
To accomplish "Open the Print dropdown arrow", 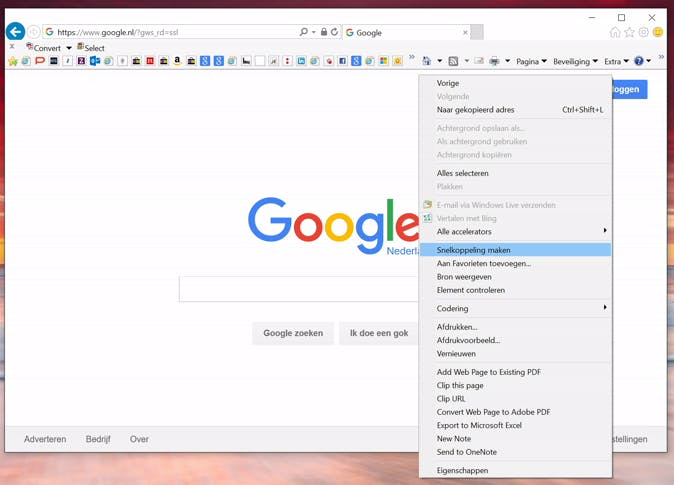I will 508,61.
